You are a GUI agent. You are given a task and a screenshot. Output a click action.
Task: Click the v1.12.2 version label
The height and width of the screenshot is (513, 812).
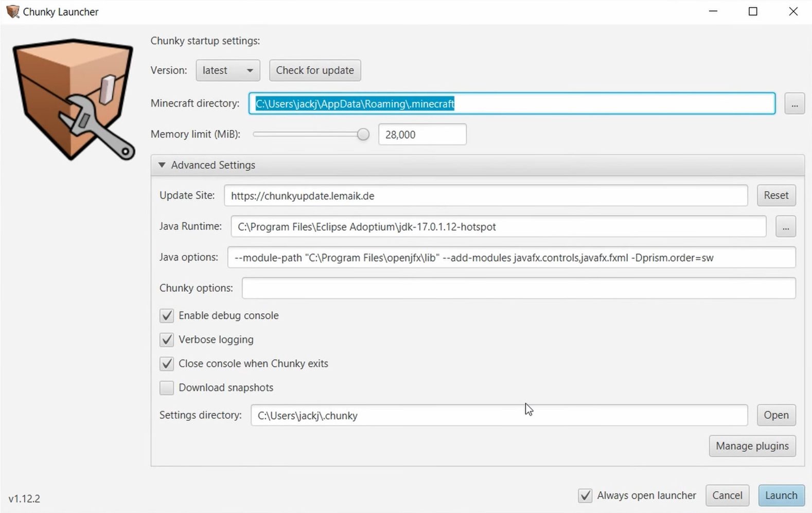pos(24,499)
